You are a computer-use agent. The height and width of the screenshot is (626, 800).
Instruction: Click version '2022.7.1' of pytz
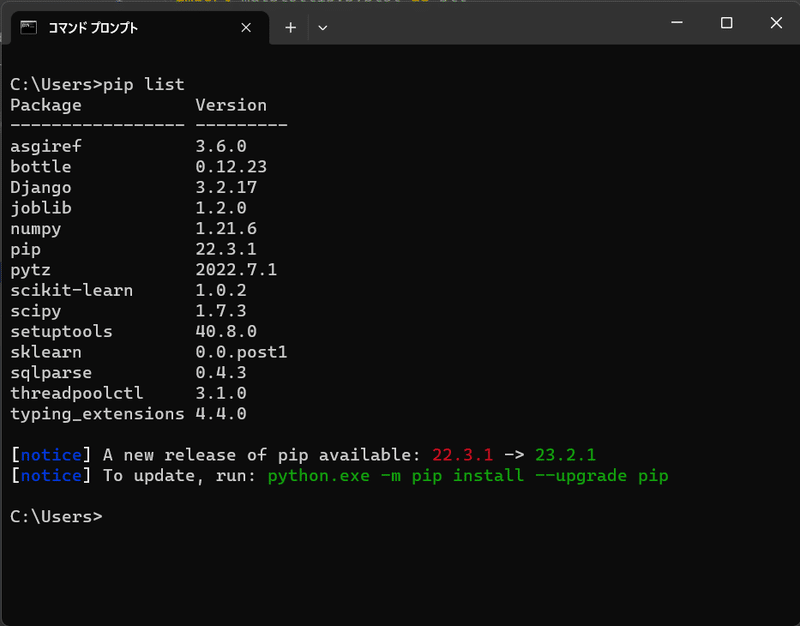coord(236,270)
